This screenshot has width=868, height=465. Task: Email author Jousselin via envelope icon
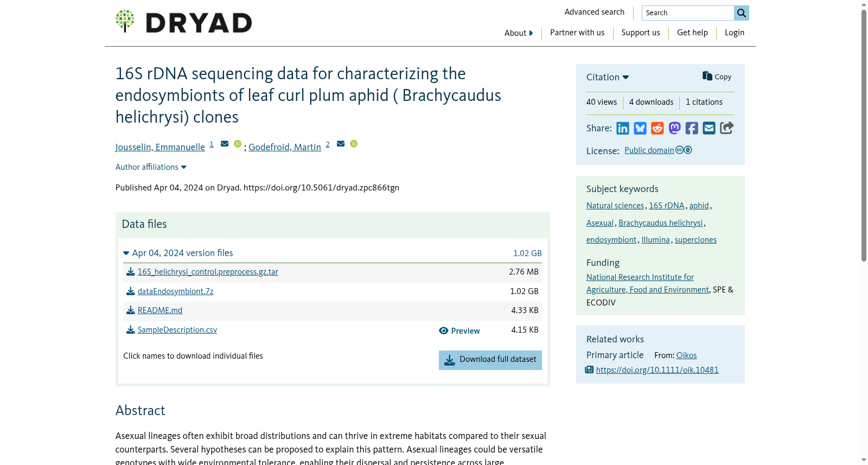tap(225, 144)
